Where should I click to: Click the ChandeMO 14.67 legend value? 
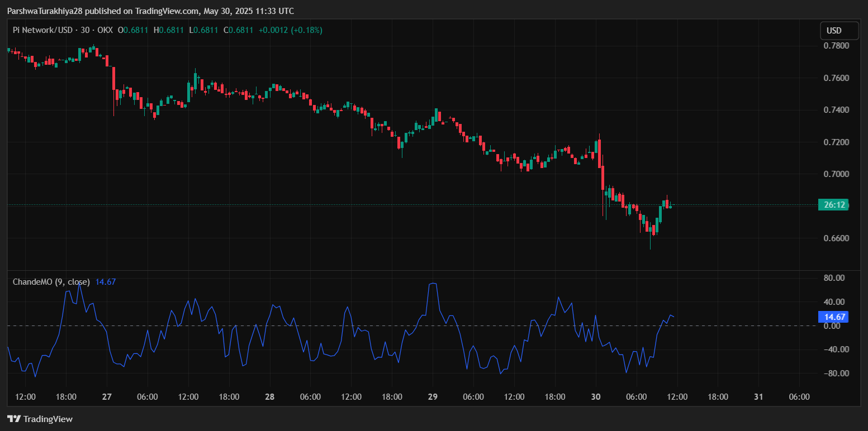click(x=106, y=282)
